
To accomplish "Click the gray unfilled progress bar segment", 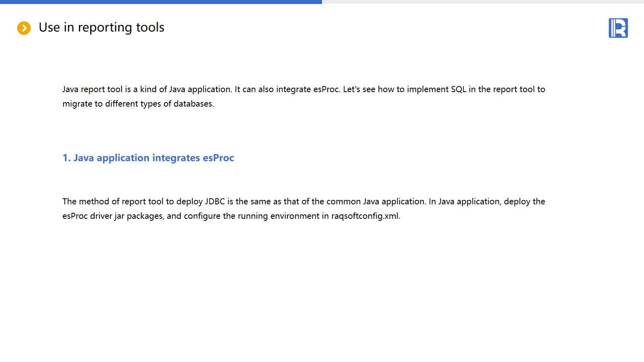I will (x=483, y=2).
